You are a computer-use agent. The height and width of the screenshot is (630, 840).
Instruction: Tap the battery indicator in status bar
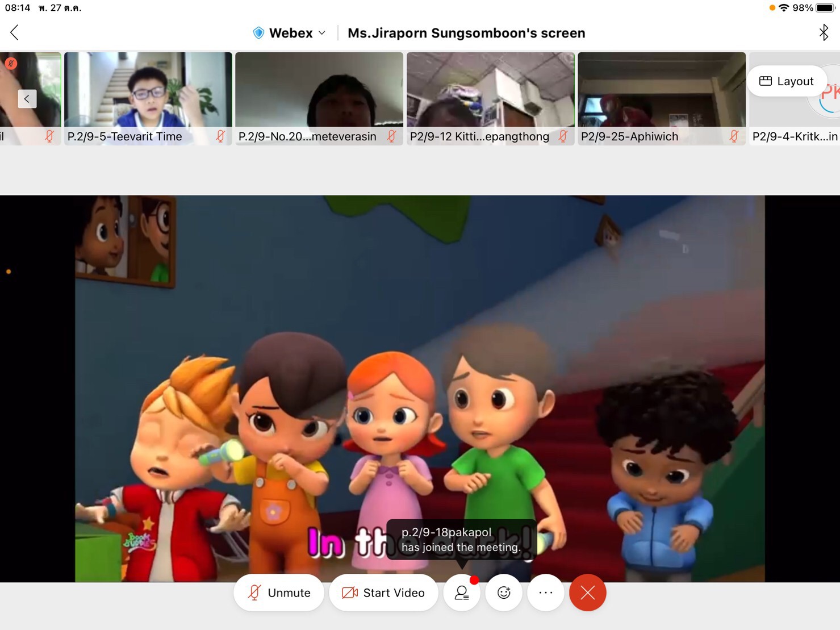[826, 8]
